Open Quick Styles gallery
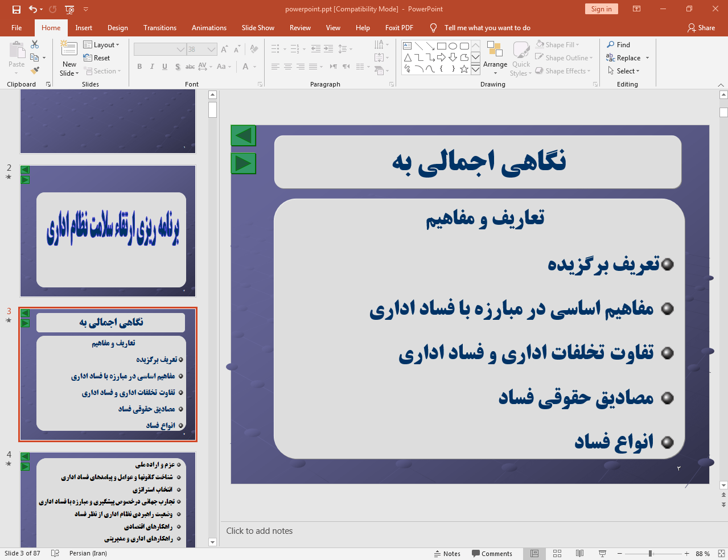Image resolution: width=728 pixels, height=560 pixels. (521, 58)
